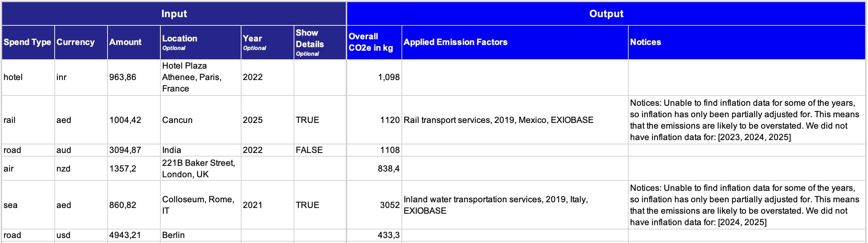This screenshot has height=243, width=868.
Task: Select the Hotel Plaza Athenee location cell
Action: 200,77
